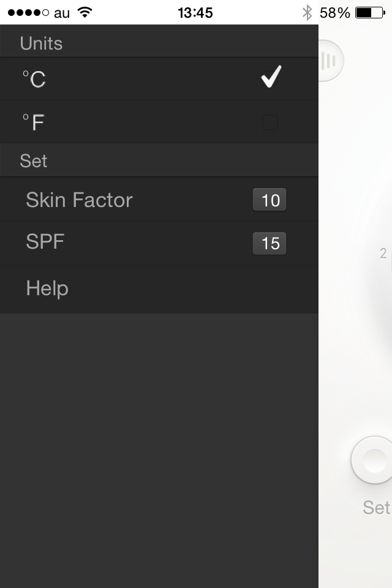Screen dimensions: 392x588
Task: Tap the Wi-Fi status icon
Action: [85, 12]
